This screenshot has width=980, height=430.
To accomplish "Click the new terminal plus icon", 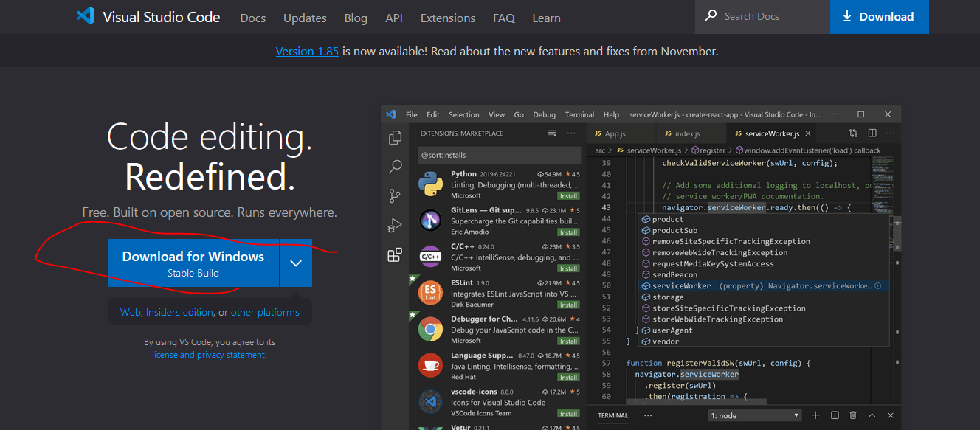I will pyautogui.click(x=815, y=415).
